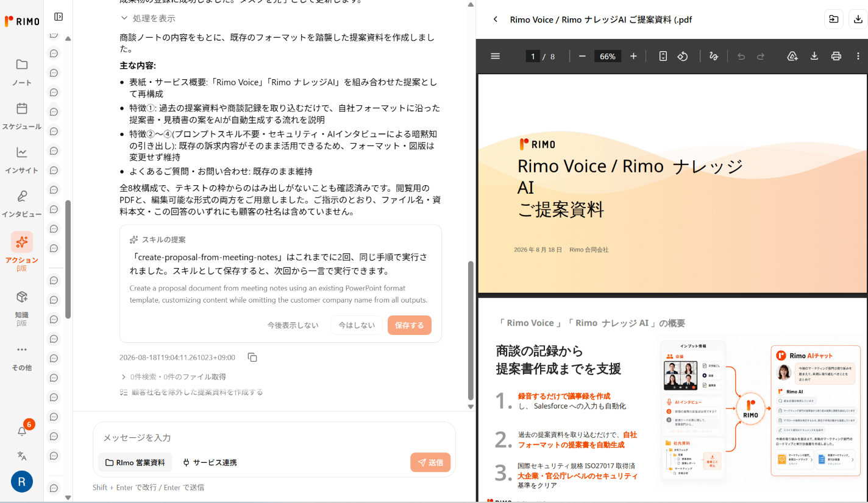Image resolution: width=868 pixels, height=503 pixels.
Task: Save the PDF to Google Drive
Action: [792, 56]
